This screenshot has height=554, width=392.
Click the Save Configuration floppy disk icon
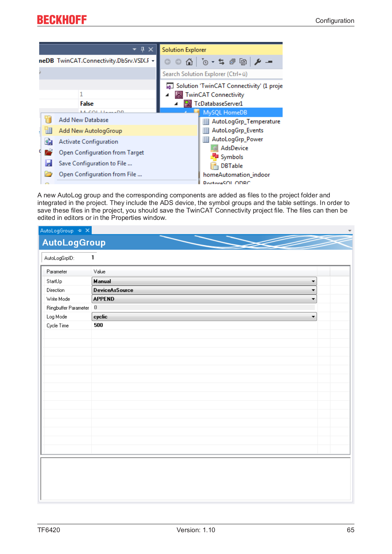click(48, 163)
